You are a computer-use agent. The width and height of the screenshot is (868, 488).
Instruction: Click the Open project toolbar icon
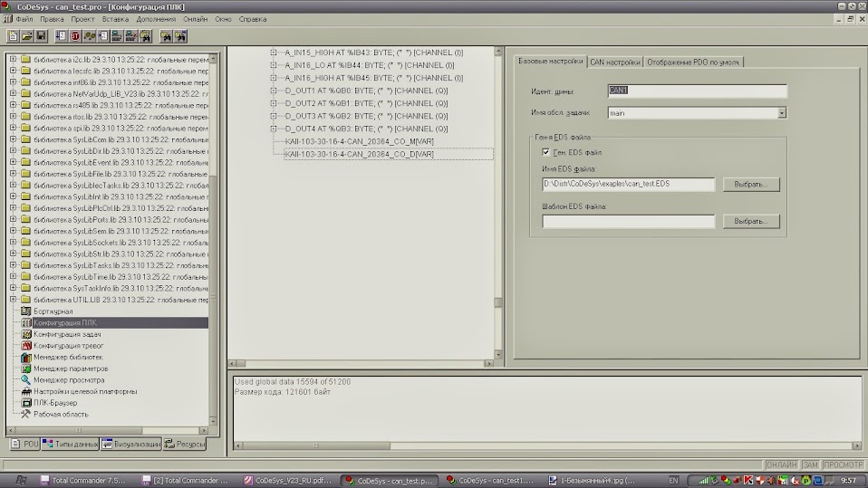(x=26, y=36)
